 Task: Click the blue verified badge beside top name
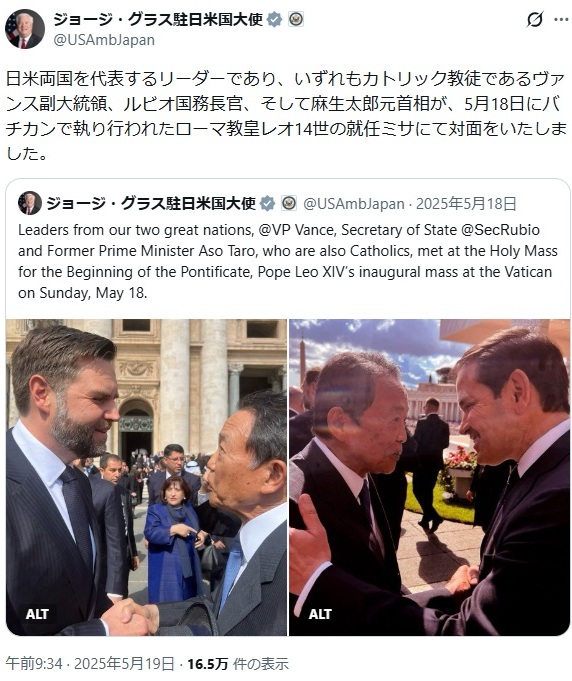click(x=274, y=20)
